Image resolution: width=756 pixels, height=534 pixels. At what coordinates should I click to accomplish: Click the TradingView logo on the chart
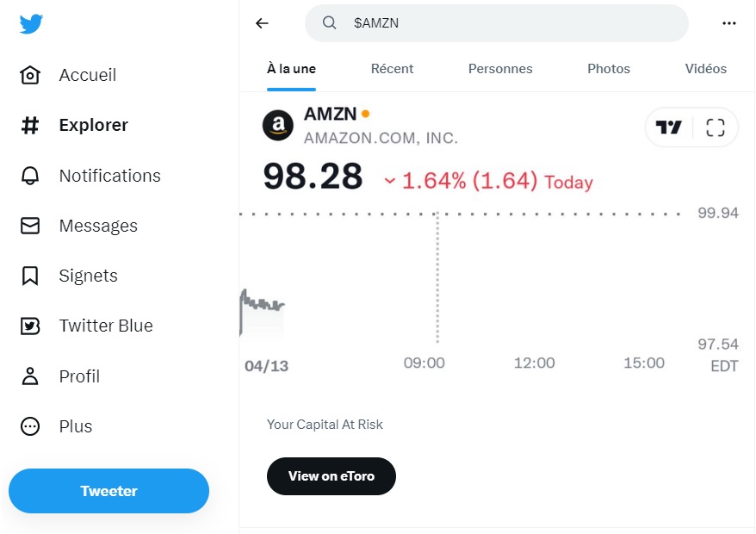click(x=669, y=127)
